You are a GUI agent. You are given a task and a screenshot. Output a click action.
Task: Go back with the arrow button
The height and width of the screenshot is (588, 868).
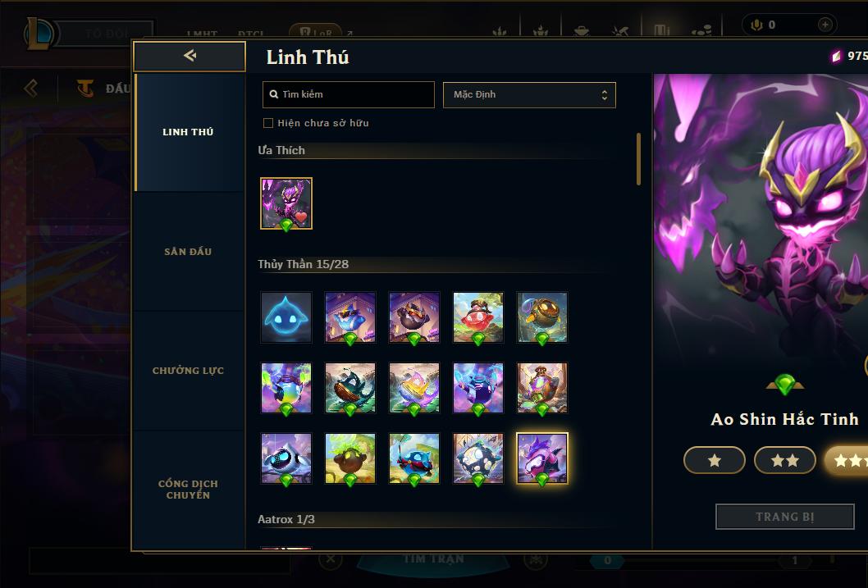pyautogui.click(x=190, y=56)
